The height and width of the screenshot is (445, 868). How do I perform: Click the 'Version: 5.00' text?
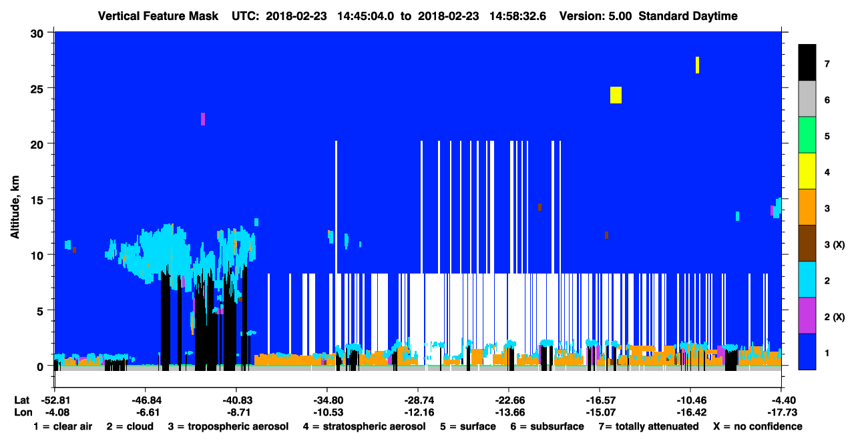point(596,16)
